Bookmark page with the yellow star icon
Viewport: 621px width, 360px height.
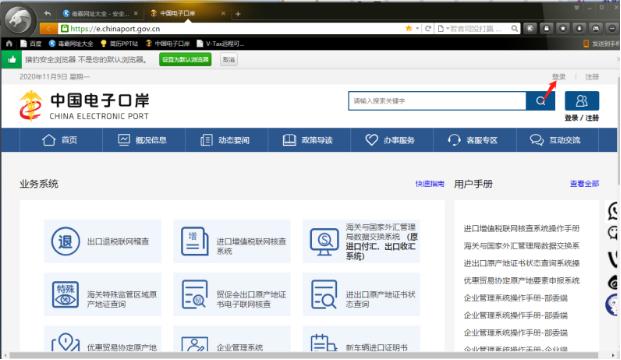pyautogui.click(x=409, y=29)
